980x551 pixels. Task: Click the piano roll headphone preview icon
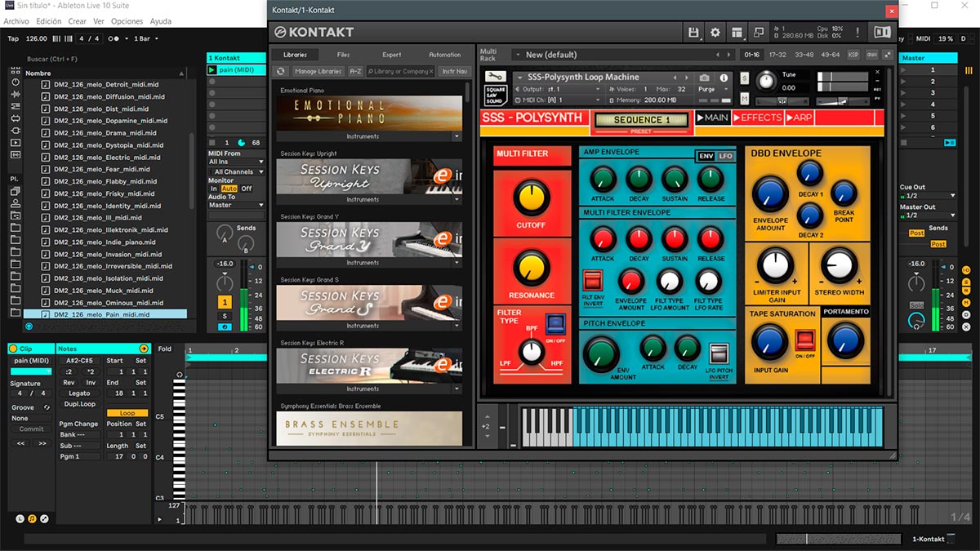(180, 375)
